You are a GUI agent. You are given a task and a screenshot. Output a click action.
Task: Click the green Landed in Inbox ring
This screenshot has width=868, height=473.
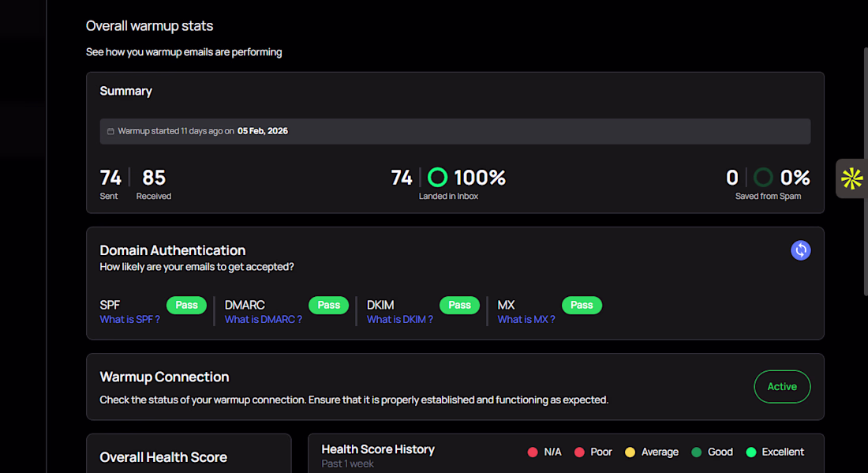coord(437,177)
